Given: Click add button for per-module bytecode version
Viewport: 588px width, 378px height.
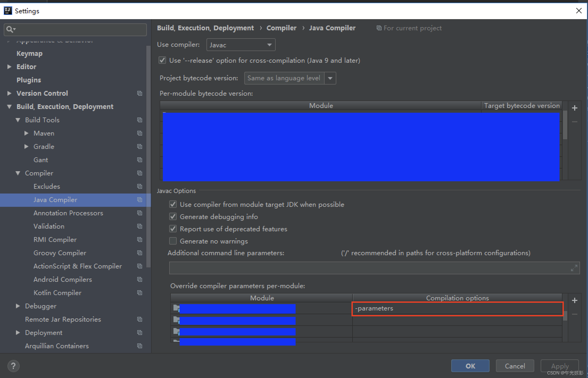Looking at the screenshot, I should (x=574, y=108).
